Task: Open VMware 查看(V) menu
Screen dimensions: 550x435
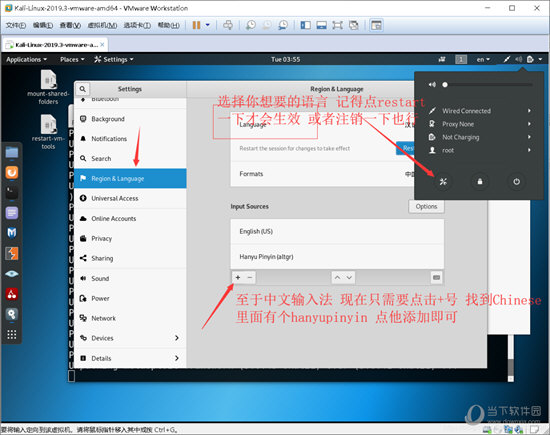Action: click(70, 25)
